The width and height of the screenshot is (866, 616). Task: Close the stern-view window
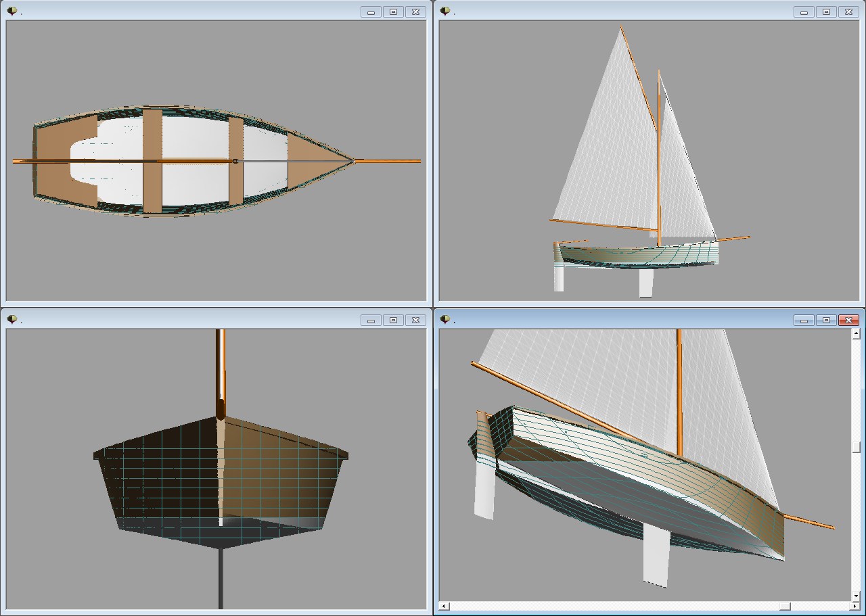(415, 320)
